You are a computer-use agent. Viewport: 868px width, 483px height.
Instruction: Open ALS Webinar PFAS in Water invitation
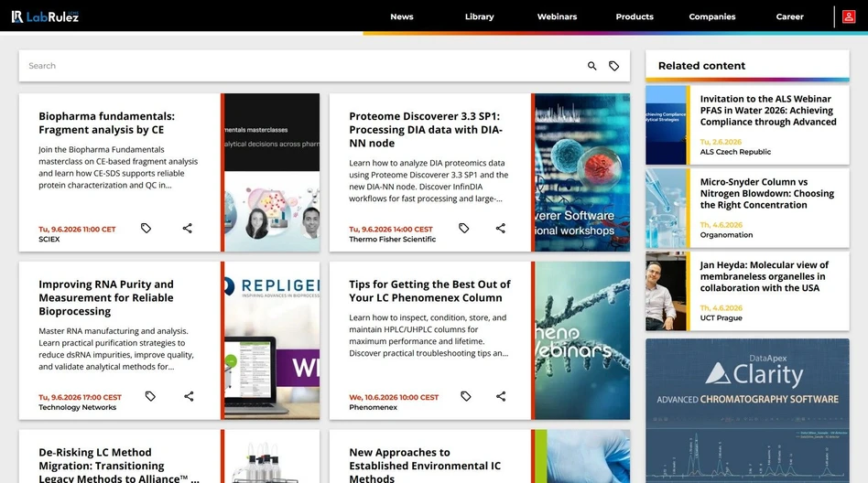768,110
